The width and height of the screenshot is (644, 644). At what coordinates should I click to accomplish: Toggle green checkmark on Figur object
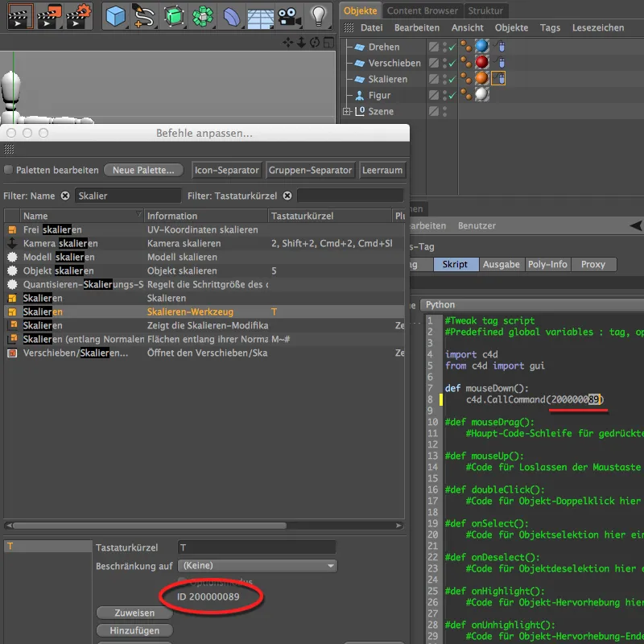point(452,95)
